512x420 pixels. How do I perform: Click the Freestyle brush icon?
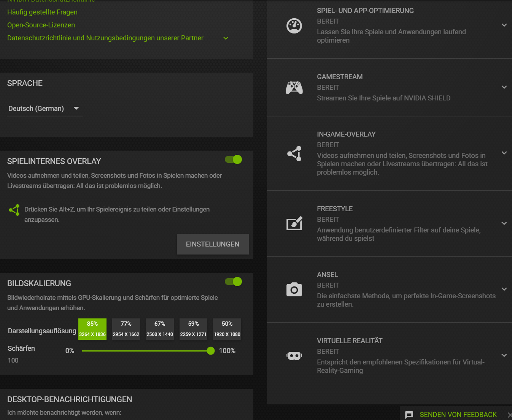click(294, 223)
